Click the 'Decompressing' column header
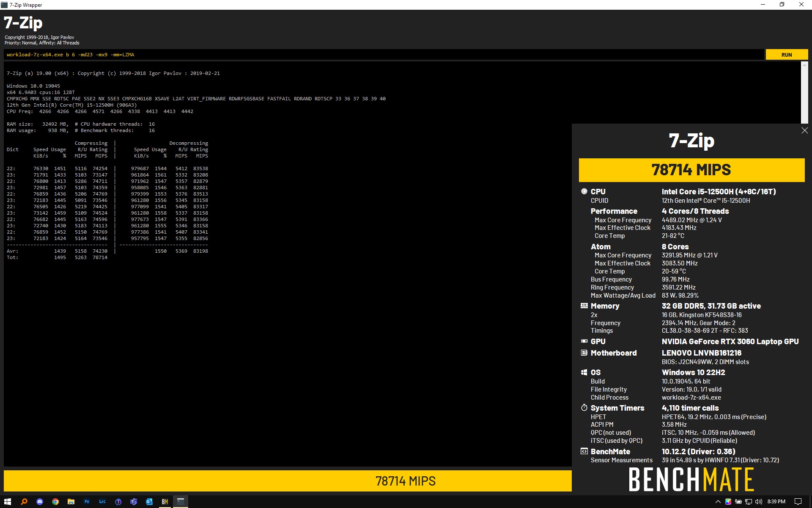812x508 pixels. tap(189, 143)
